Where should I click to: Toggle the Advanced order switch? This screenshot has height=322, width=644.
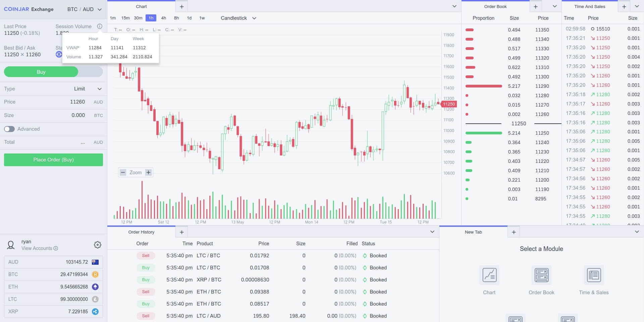9,129
